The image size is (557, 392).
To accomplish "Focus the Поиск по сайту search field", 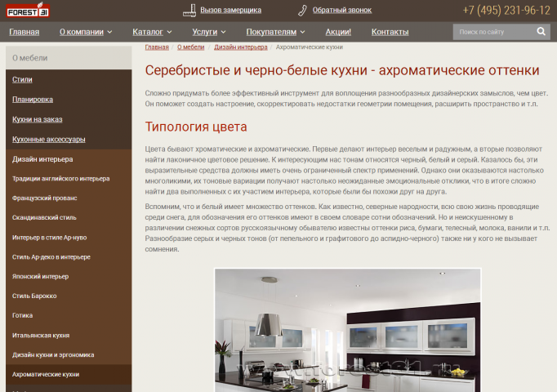I will coord(494,32).
